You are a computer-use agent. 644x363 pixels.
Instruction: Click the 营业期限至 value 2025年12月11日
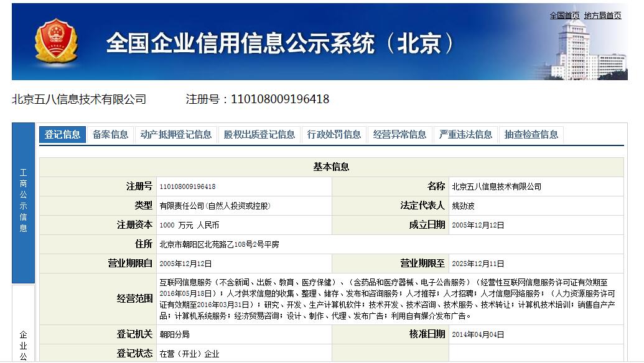pos(478,264)
